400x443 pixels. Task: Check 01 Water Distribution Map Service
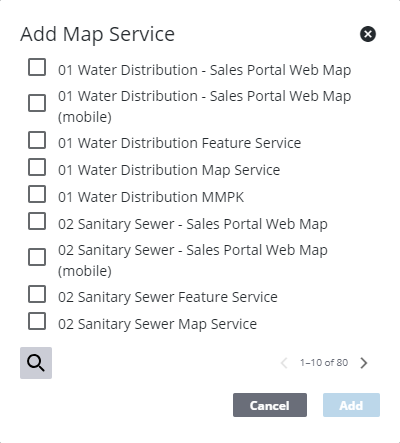(x=37, y=167)
